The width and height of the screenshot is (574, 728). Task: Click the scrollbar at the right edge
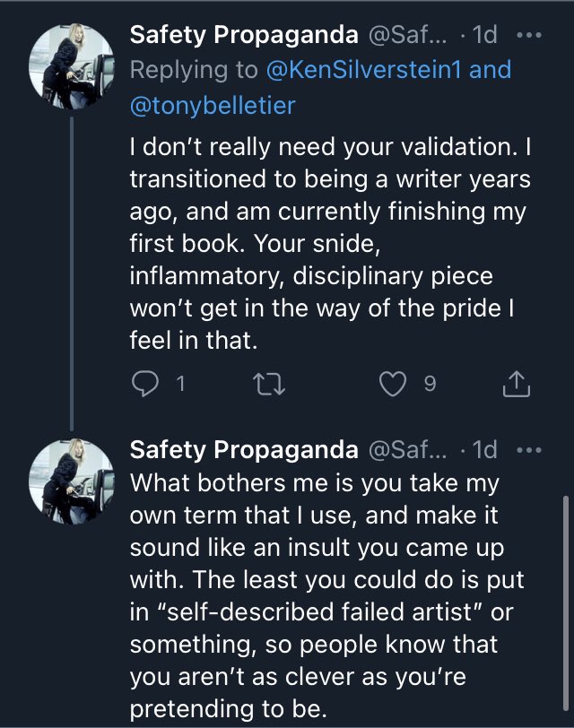tap(565, 583)
